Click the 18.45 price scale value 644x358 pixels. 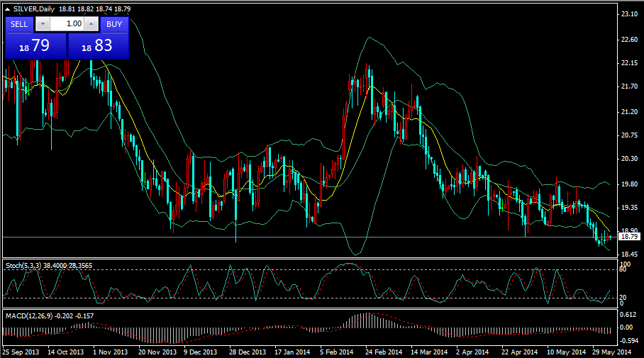coord(629,254)
